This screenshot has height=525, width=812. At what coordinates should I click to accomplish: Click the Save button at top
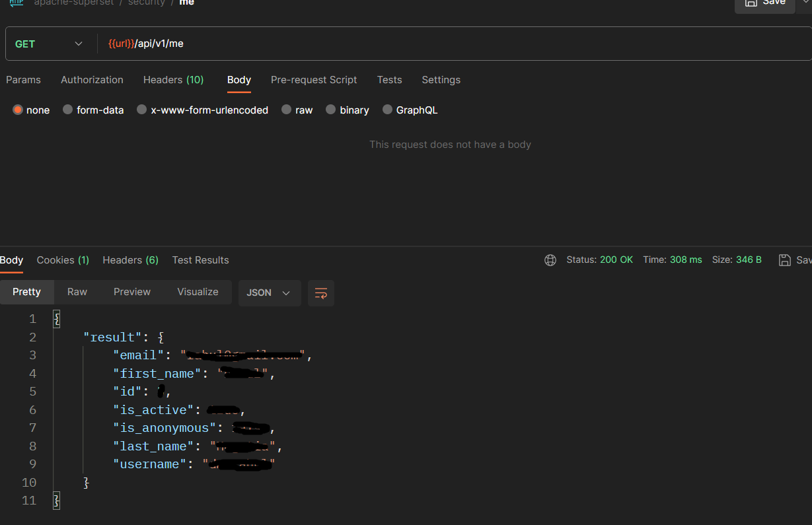[x=765, y=3]
